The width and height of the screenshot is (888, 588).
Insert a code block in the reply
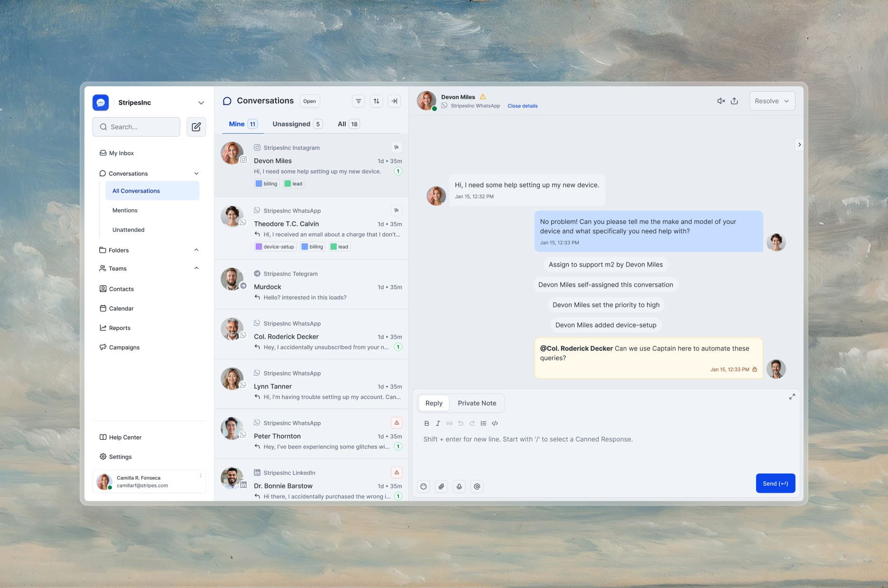495,423
